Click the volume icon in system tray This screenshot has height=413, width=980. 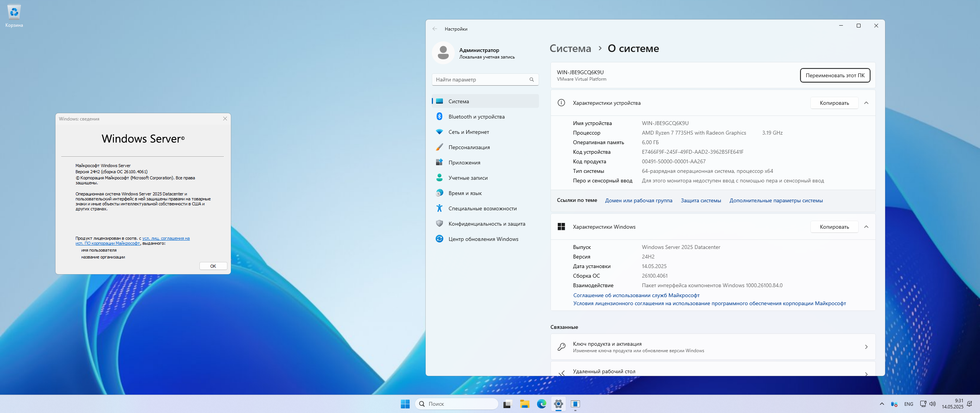932,404
